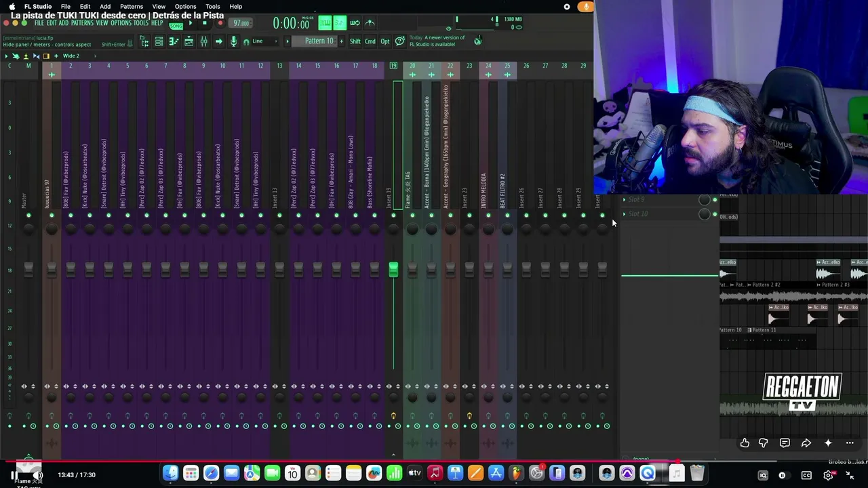Toggle mute LED on insert 19
868x488 pixels.
393,216
